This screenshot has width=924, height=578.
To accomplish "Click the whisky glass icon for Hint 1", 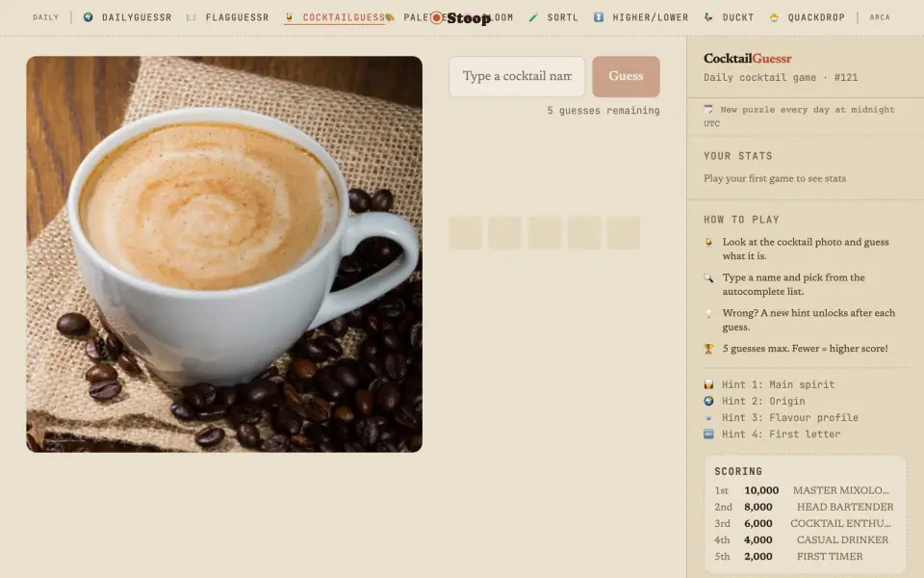I will (709, 384).
